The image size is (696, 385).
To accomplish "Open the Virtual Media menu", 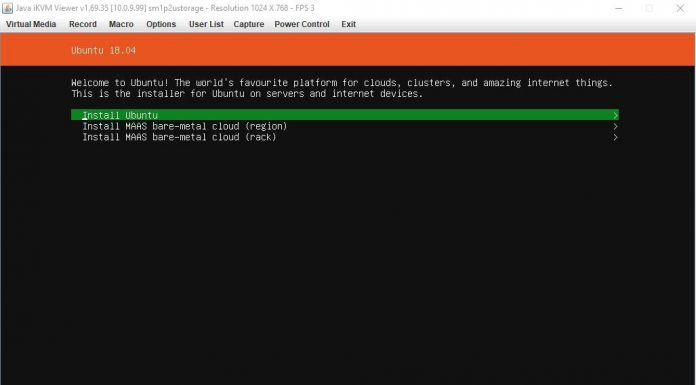I will [31, 24].
